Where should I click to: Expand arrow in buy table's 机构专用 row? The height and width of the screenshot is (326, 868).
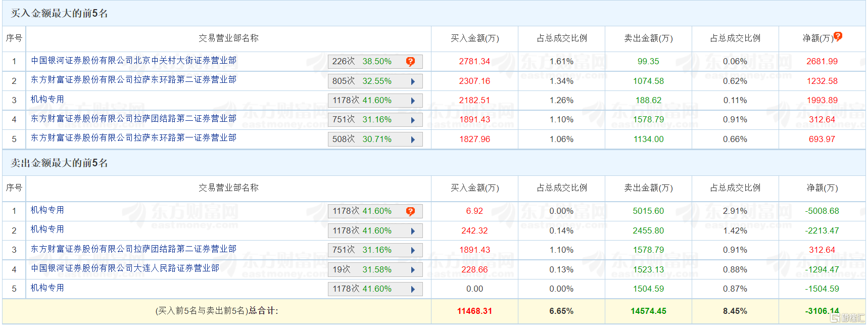point(413,101)
